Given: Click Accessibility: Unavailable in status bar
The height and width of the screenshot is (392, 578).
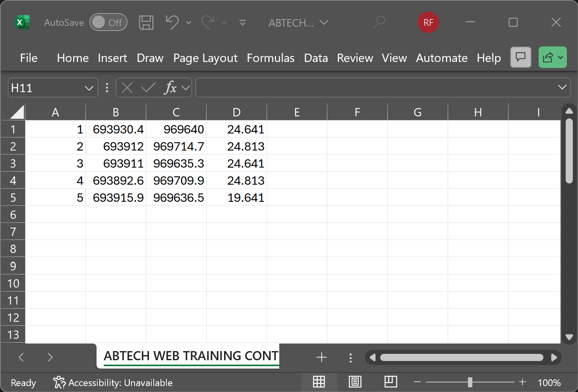Looking at the screenshot, I should point(113,383).
